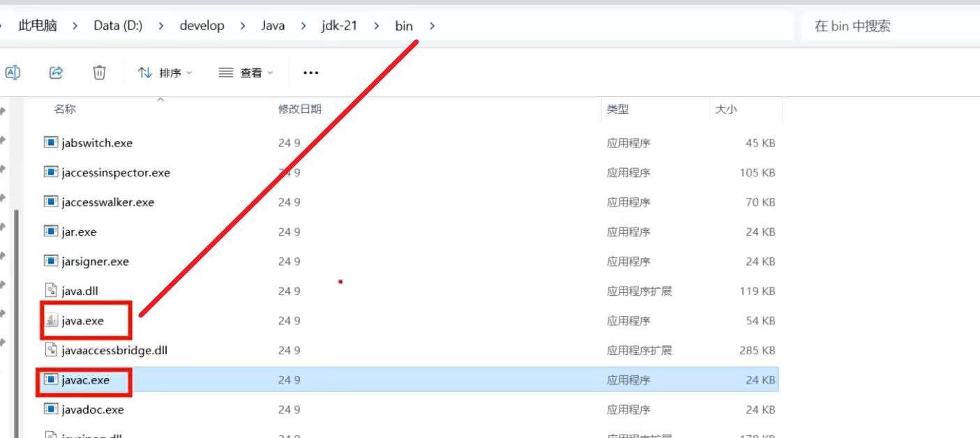Select jaccessinspector.exe file icon
Screen dimensions: 980x438
pos(50,172)
